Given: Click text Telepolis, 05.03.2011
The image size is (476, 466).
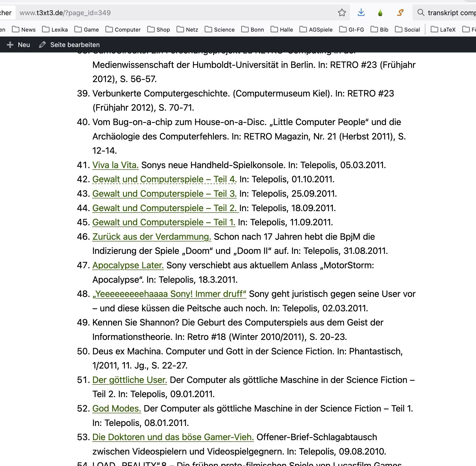Looking at the screenshot, I should pos(343,165).
